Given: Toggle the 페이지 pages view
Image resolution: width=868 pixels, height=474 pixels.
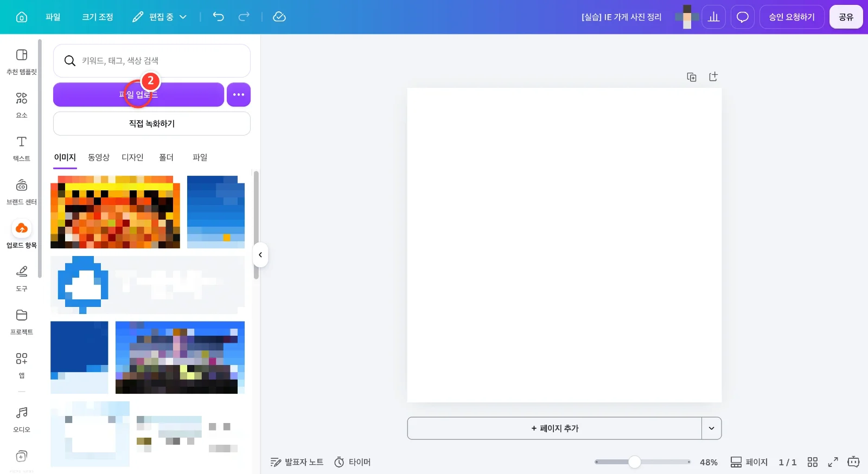Looking at the screenshot, I should [x=749, y=462].
